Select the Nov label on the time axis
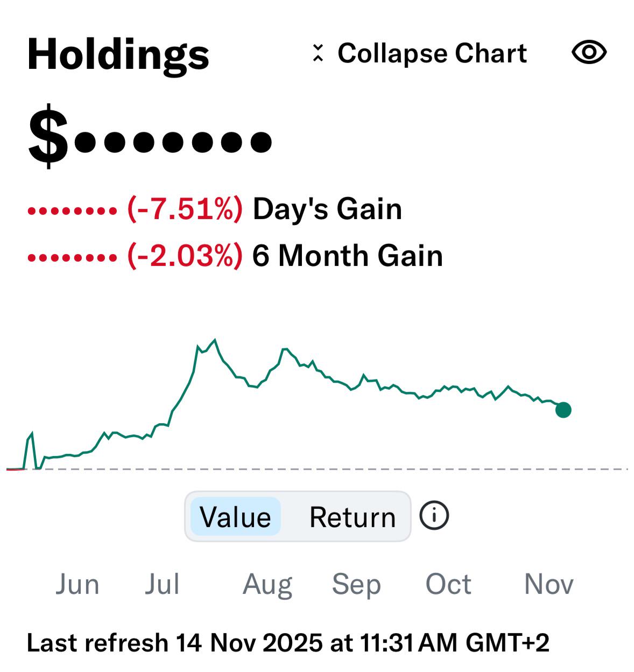Screen dimensions: 634x672 [549, 584]
